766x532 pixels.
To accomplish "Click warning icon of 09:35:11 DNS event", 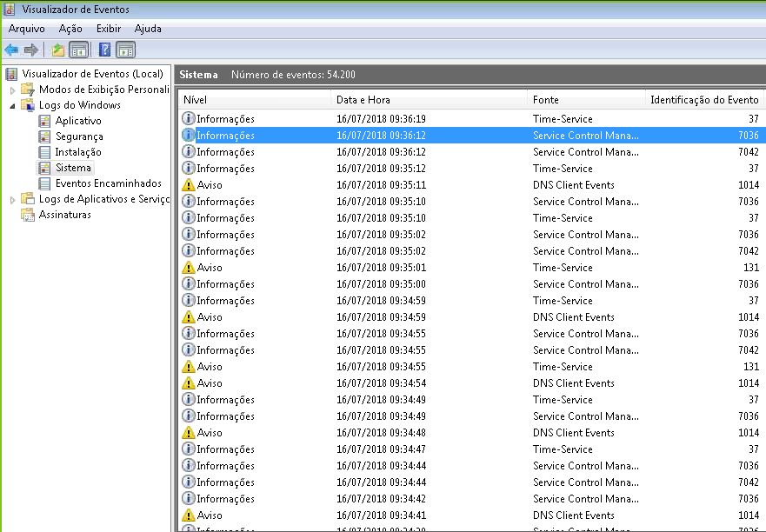I will pos(188,184).
